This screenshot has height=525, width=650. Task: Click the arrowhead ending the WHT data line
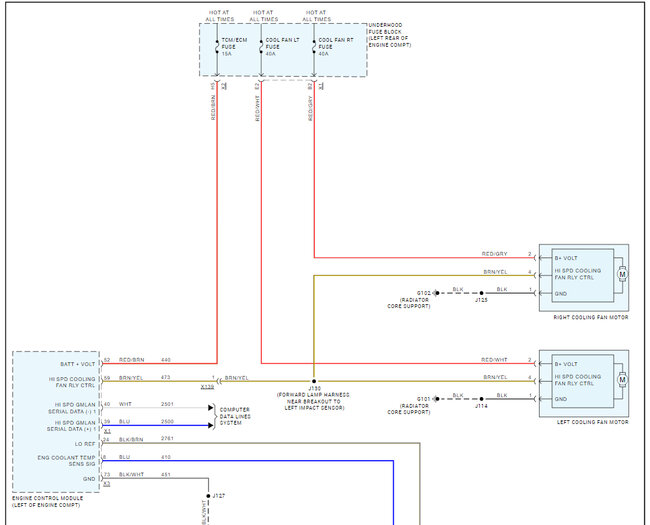[211, 408]
